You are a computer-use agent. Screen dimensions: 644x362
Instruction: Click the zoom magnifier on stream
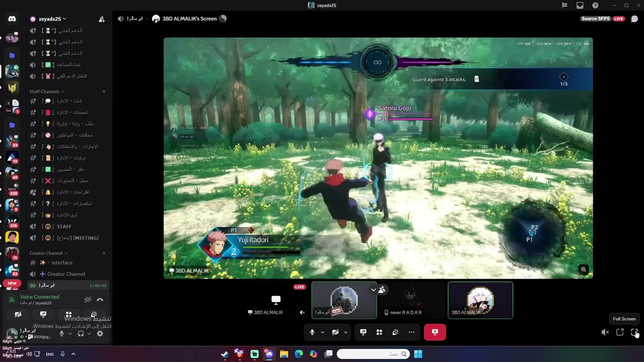tap(583, 269)
